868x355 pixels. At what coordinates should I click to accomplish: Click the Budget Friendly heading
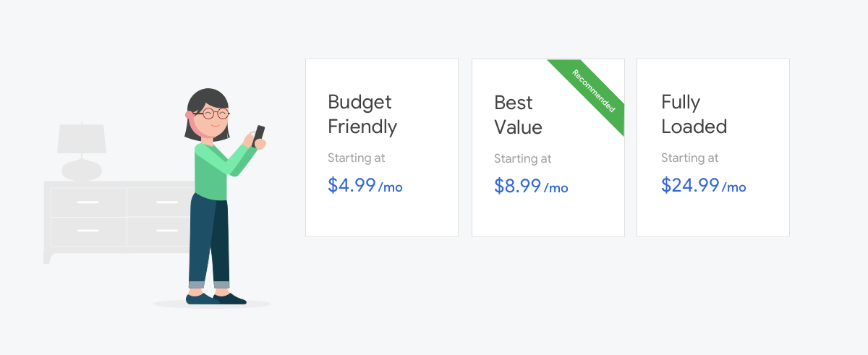pos(362,114)
